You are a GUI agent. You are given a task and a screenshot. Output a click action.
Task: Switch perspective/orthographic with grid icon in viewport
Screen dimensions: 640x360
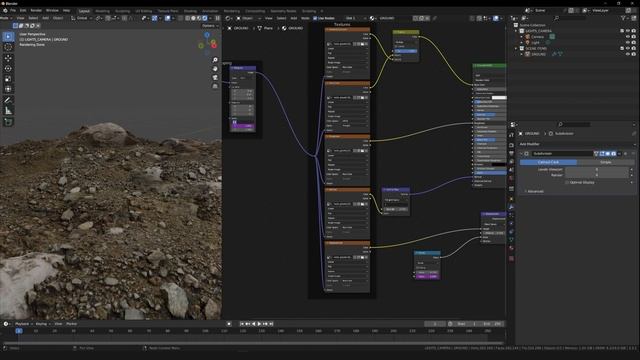click(x=215, y=86)
